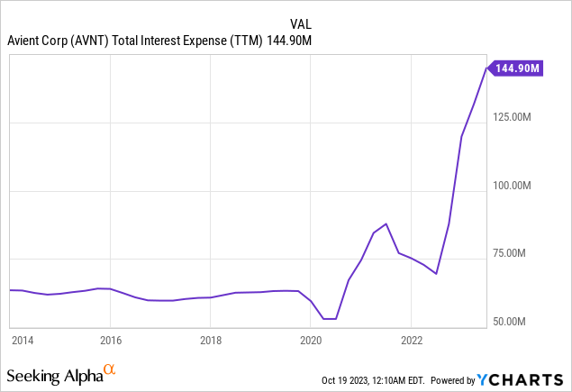Click the legend value 144.90M in the header
Image resolution: width=572 pixels, height=392 pixels.
290,41
